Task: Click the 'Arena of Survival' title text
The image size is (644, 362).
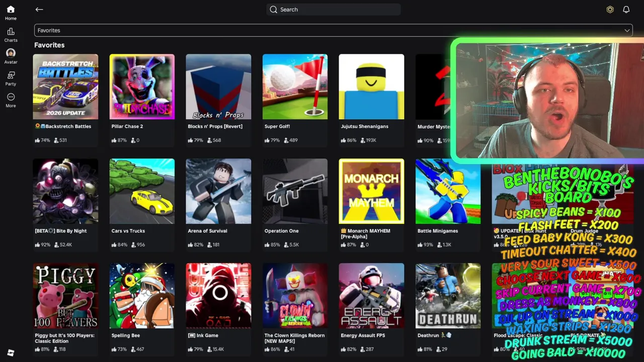Action: [207, 231]
